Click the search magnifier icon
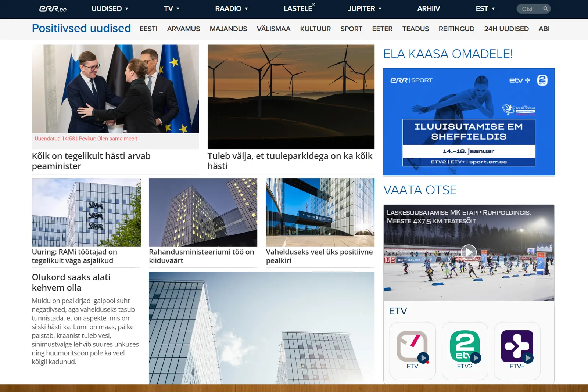The height and width of the screenshot is (392, 588). 546,9
